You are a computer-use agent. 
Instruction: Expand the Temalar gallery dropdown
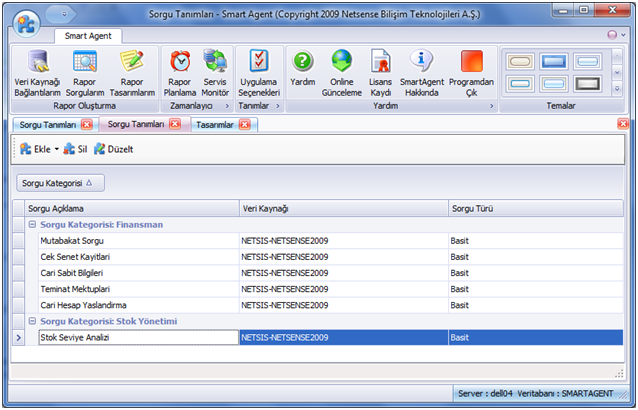click(617, 88)
